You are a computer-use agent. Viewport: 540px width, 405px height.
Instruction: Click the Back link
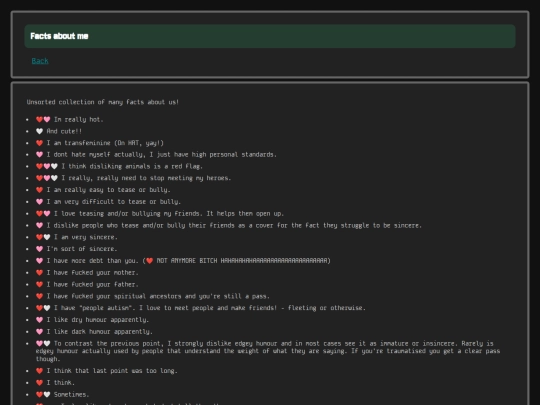click(40, 61)
